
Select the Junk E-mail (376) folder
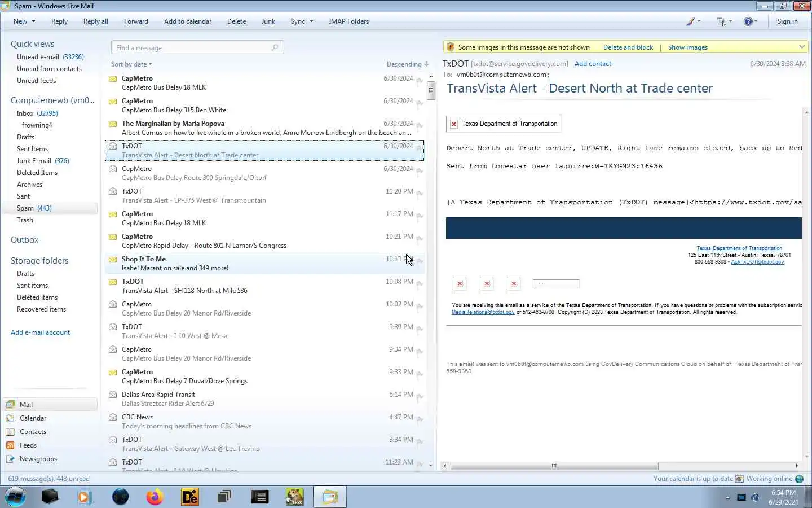(x=43, y=161)
